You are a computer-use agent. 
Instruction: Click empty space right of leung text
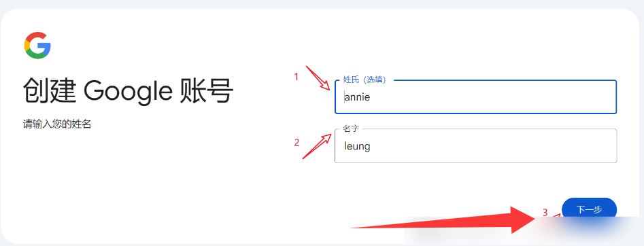pyautogui.click(x=493, y=147)
